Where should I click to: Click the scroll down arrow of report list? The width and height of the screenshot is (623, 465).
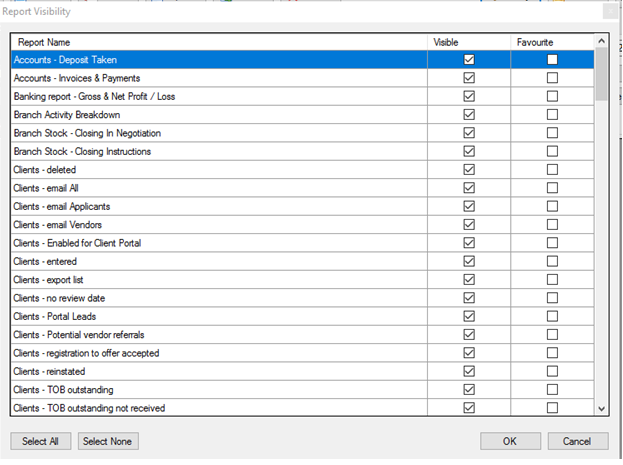601,409
